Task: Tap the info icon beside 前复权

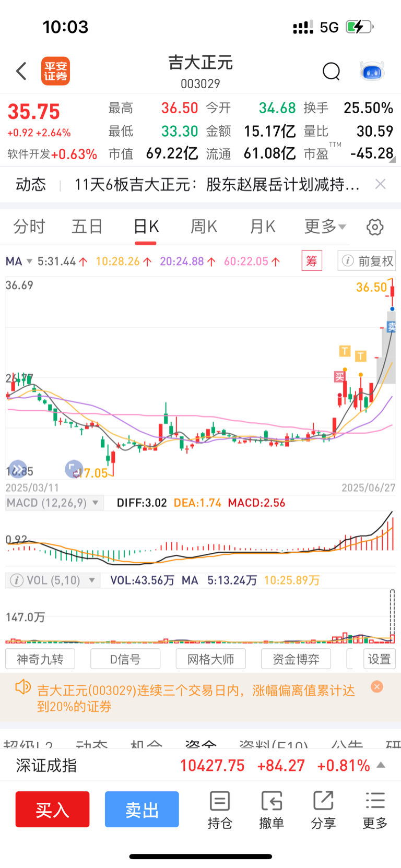Action: click(348, 261)
